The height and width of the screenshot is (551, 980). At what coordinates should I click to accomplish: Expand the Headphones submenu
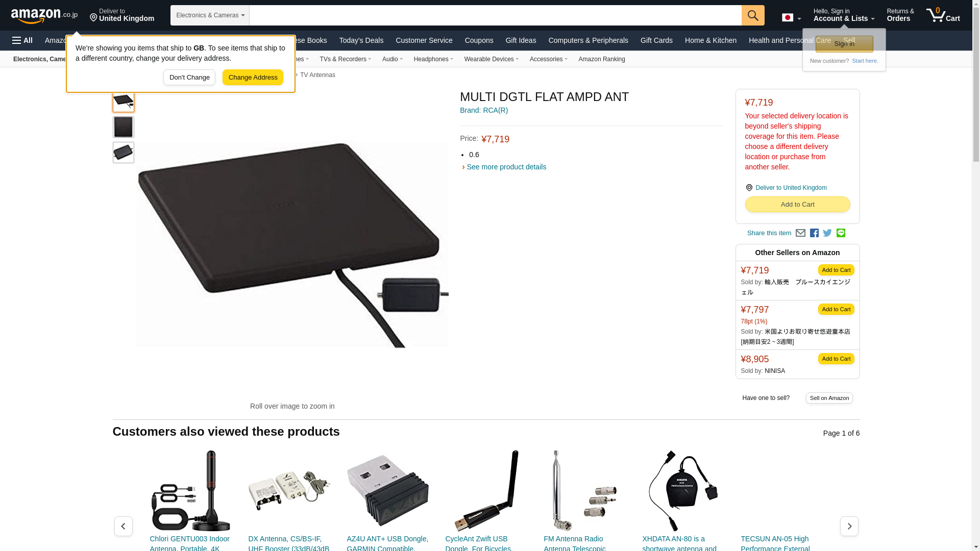pos(433,59)
